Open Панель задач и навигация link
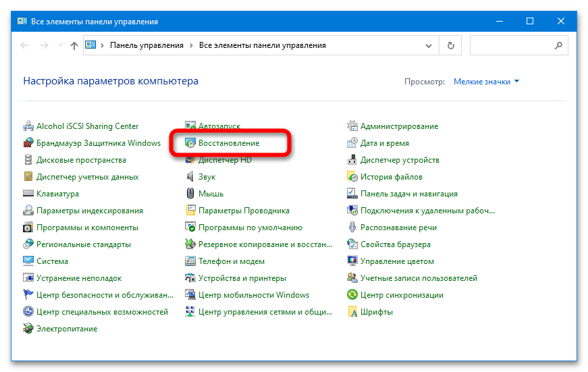Image resolution: width=588 pixels, height=372 pixels. (x=409, y=194)
